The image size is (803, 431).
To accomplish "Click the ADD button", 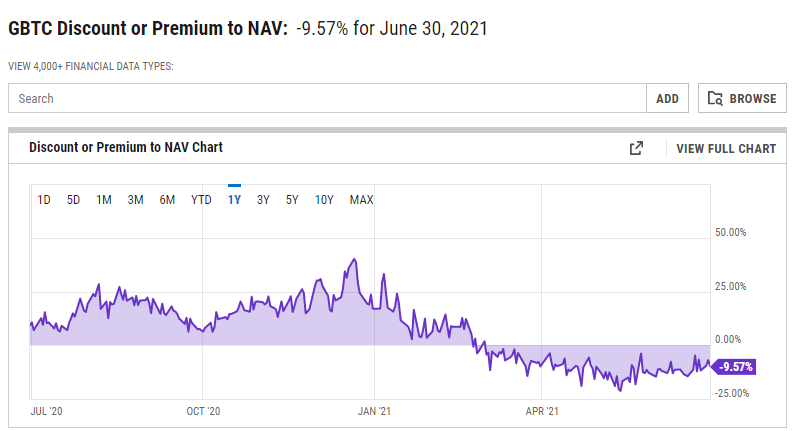I will coord(667,98).
